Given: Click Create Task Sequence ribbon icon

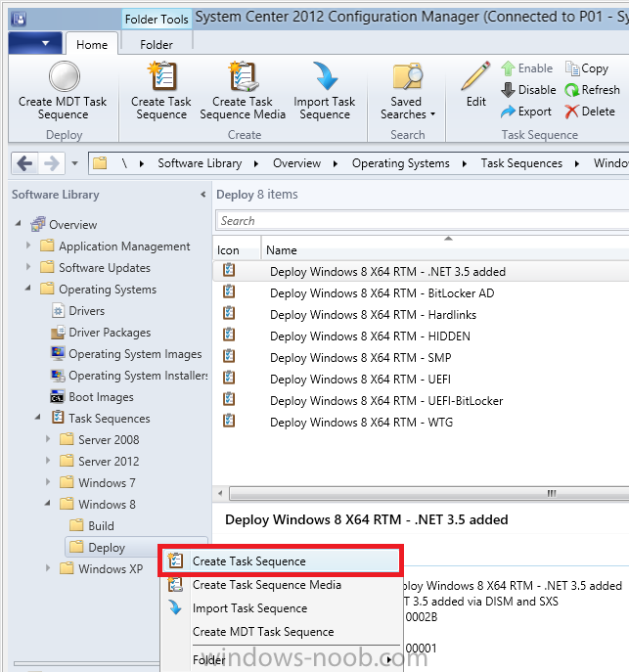Looking at the screenshot, I should (x=161, y=76).
